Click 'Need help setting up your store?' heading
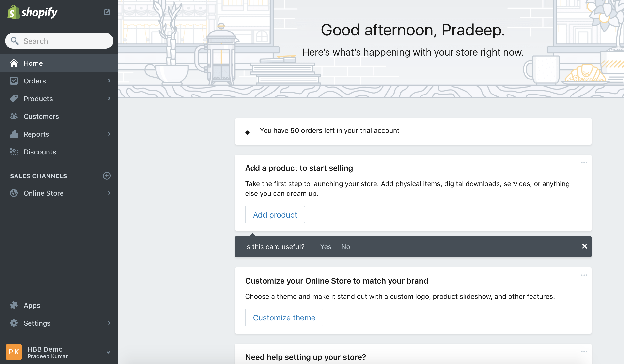Screen dimensions: 624x364 coord(306,357)
